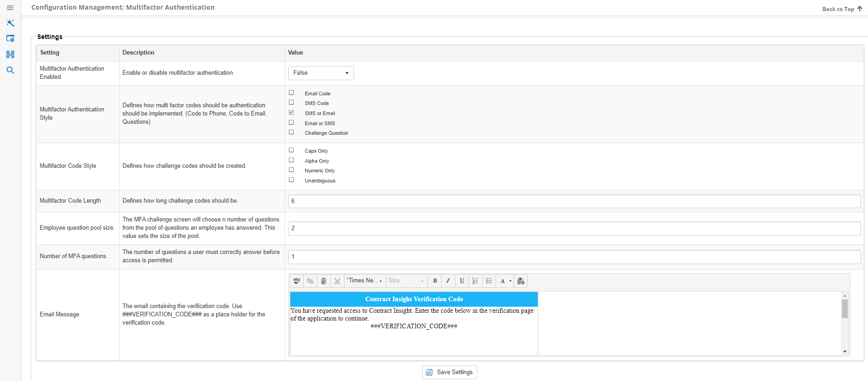Viewport: 868px width, 381px height.
Task: Open the Times New Roman font dropdown
Action: tap(365, 281)
